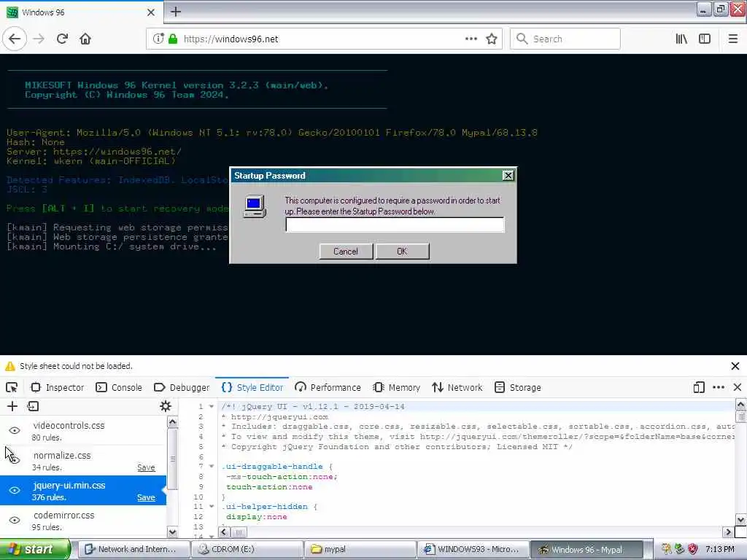Click Cancel in Startup Password dialog
This screenshot has width=747, height=560.
346,252
